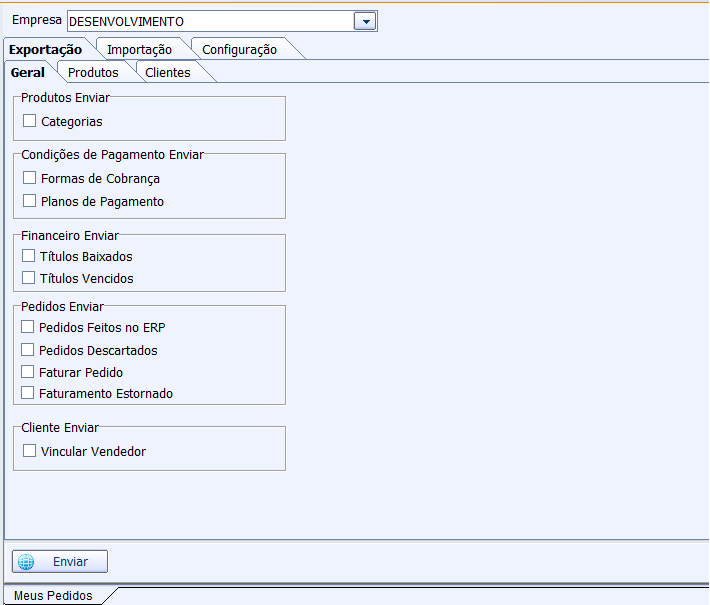Image resolution: width=710 pixels, height=605 pixels.
Task: Toggle Planos de Pagamento checkbox
Action: [x=30, y=201]
